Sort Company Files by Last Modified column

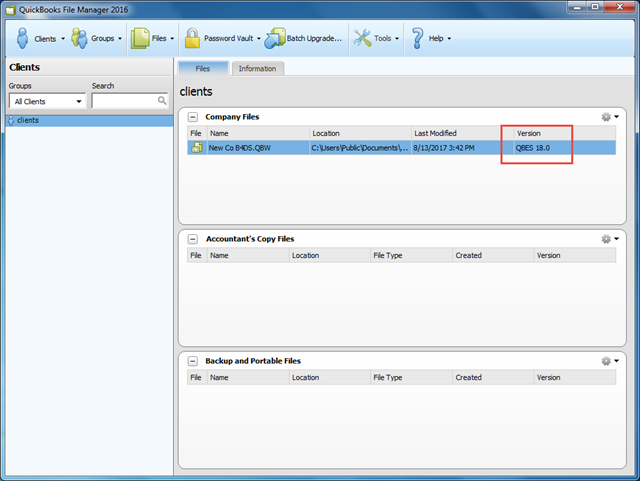pos(462,133)
